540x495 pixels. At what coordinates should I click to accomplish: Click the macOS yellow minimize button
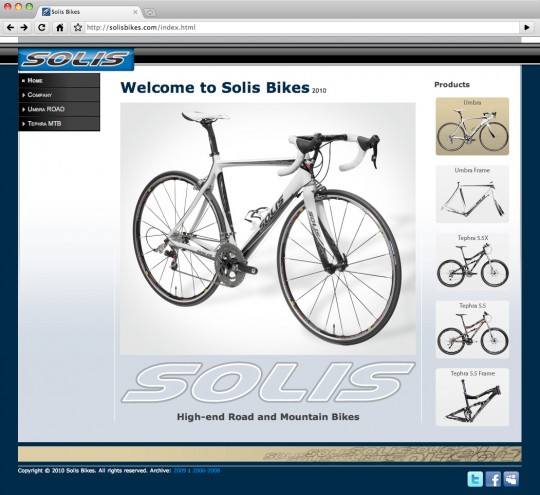(18, 7)
